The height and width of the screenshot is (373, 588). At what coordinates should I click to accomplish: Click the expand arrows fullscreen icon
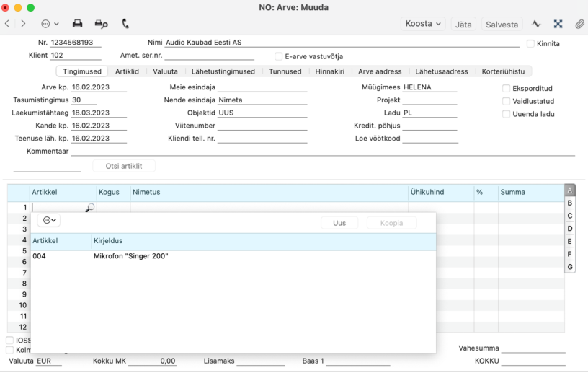coord(558,24)
